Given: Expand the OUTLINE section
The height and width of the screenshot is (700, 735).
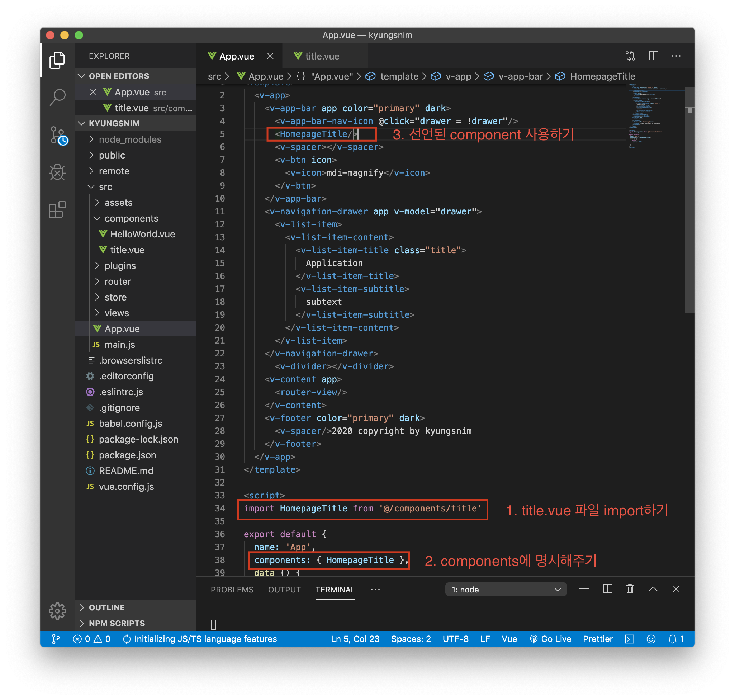Looking at the screenshot, I should pos(107,607).
